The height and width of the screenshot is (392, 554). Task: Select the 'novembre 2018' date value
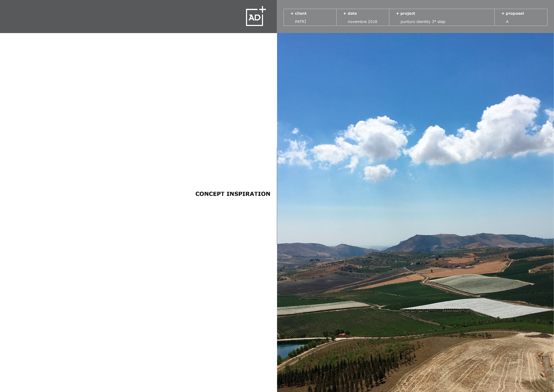pos(362,22)
